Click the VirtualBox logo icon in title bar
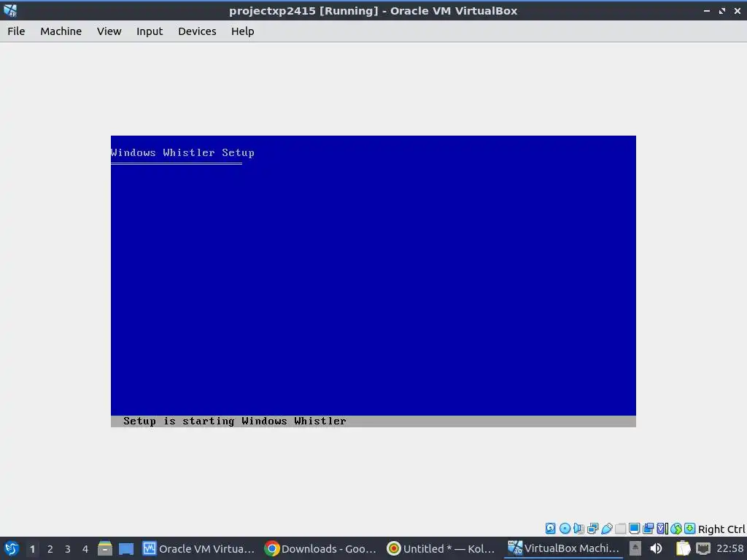The height and width of the screenshot is (560, 747). 10,10
